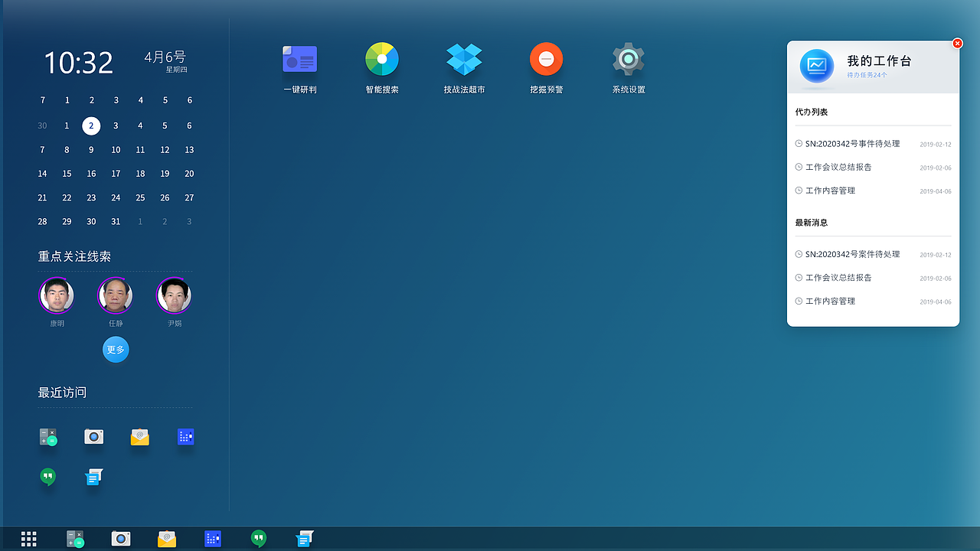Open 工作内容管理 under 最新消息
The image size is (980, 551).
pyautogui.click(x=873, y=302)
